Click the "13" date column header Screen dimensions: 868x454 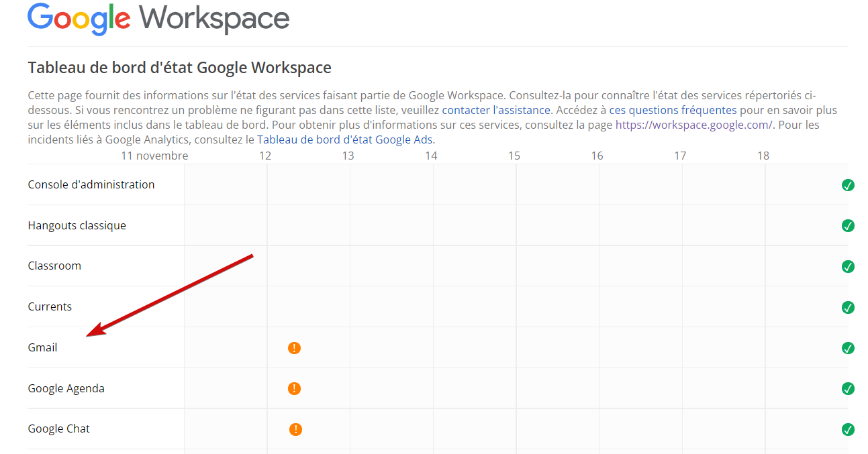pos(348,156)
